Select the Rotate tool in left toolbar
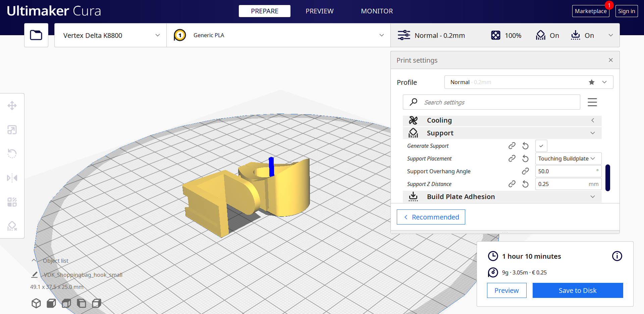This screenshot has width=644, height=314. point(12,153)
